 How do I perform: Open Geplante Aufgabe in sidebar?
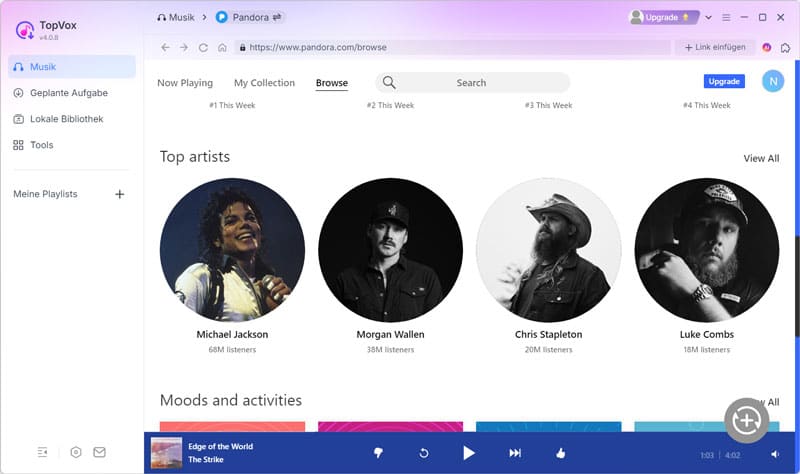[x=71, y=93]
